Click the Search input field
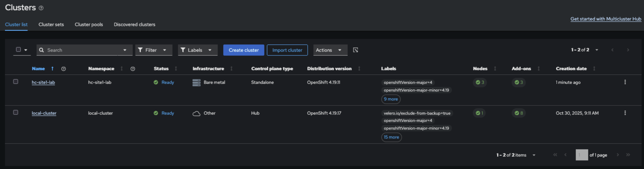This screenshot has height=169, width=644. point(80,50)
